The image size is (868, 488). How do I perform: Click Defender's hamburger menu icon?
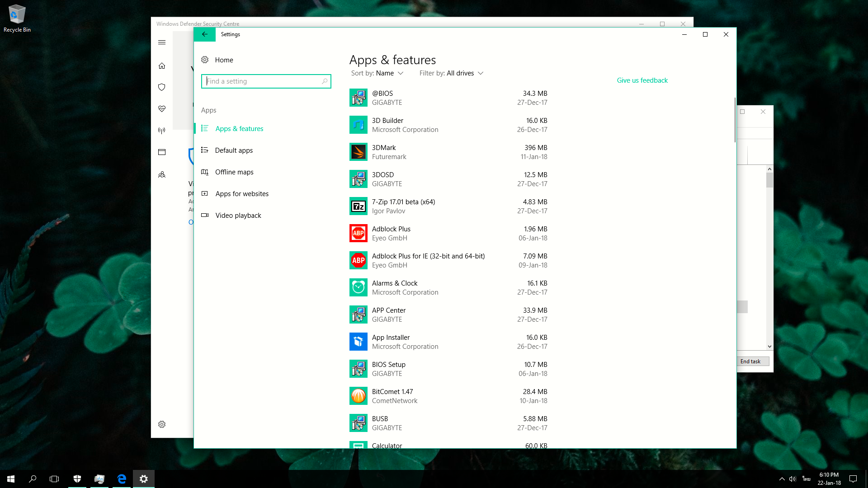click(162, 42)
